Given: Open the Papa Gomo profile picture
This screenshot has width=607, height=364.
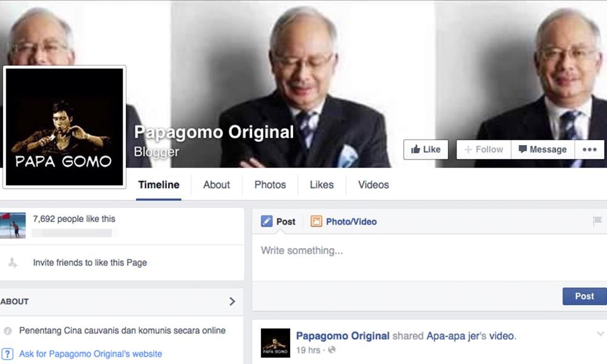Looking at the screenshot, I should point(64,127).
